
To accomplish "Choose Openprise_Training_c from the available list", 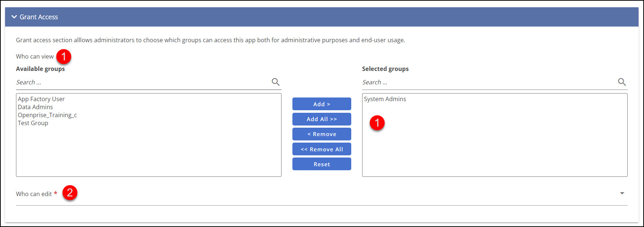I will tap(48, 115).
